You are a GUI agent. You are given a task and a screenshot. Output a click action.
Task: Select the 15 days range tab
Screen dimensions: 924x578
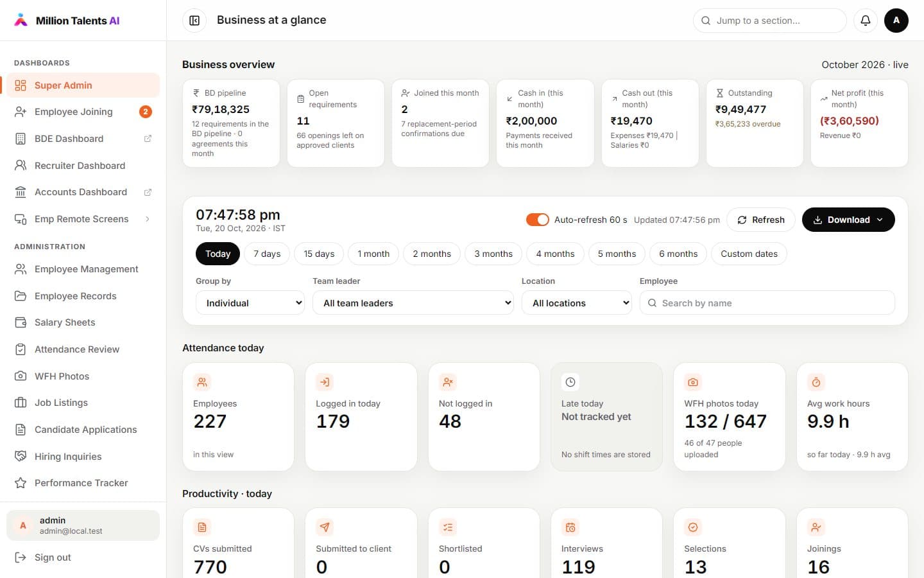coord(319,254)
